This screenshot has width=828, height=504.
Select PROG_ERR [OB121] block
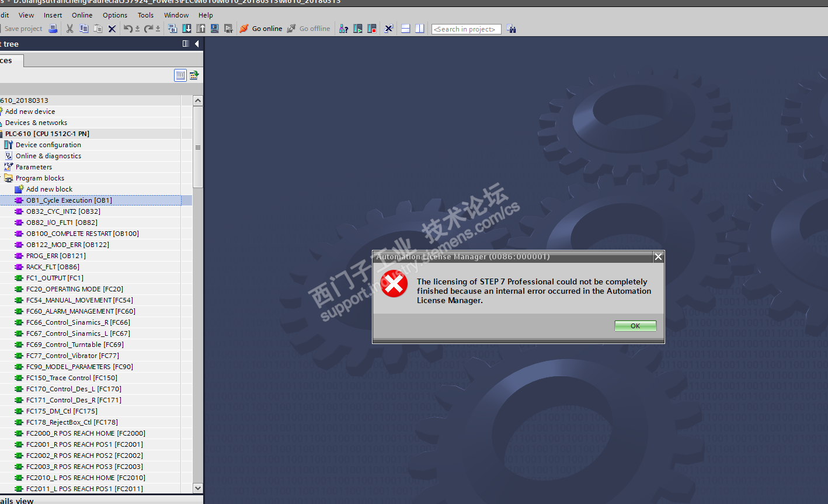55,256
